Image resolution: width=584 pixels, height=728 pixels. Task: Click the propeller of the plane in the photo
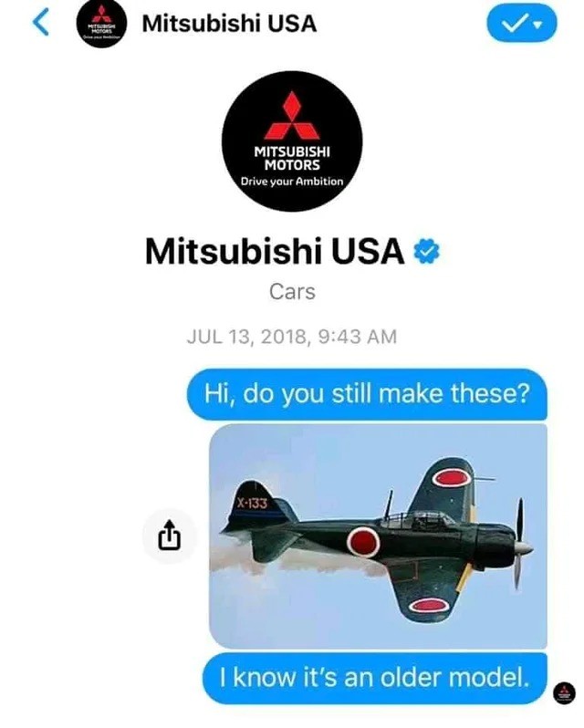point(520,544)
